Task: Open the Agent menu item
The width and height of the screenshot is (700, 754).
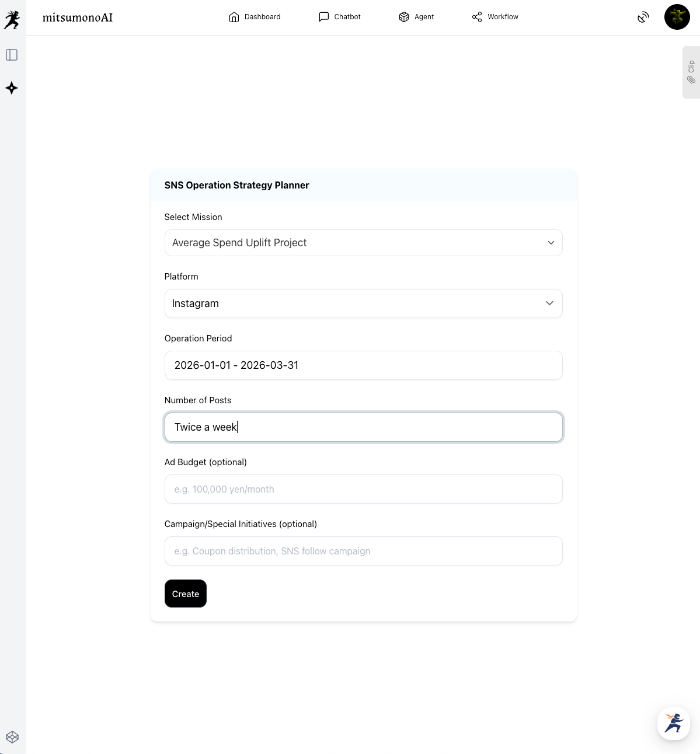Action: [416, 17]
